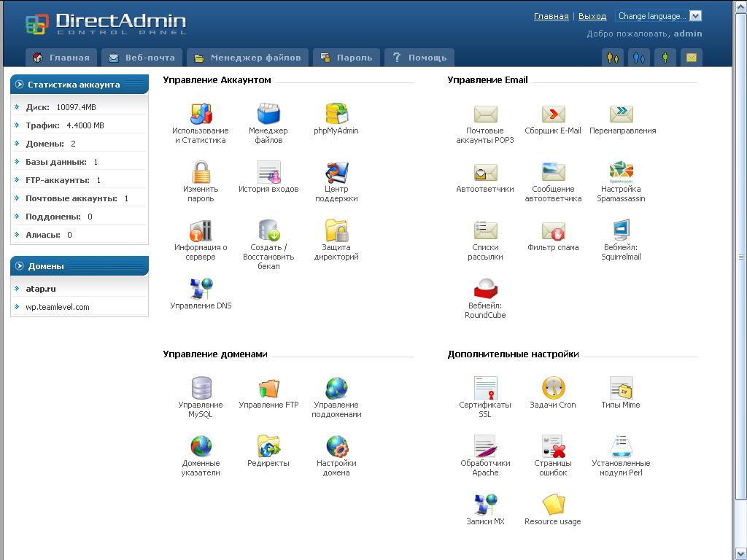The width and height of the screenshot is (747, 560).
Task: Select the wp.teamlevel.com domain
Action: click(x=57, y=307)
